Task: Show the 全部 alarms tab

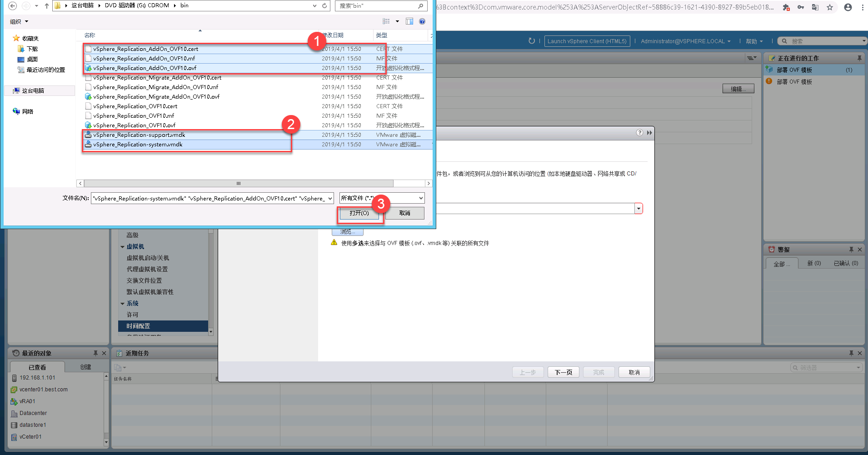Action: tap(782, 264)
